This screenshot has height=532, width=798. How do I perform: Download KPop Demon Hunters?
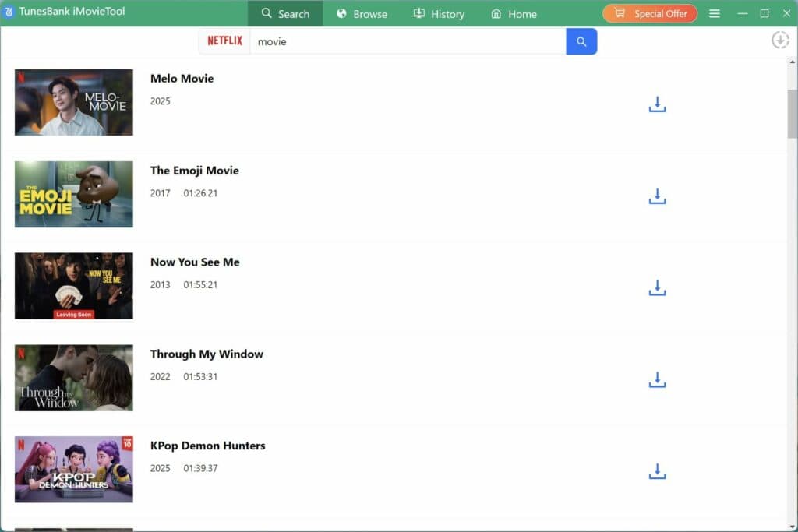657,471
